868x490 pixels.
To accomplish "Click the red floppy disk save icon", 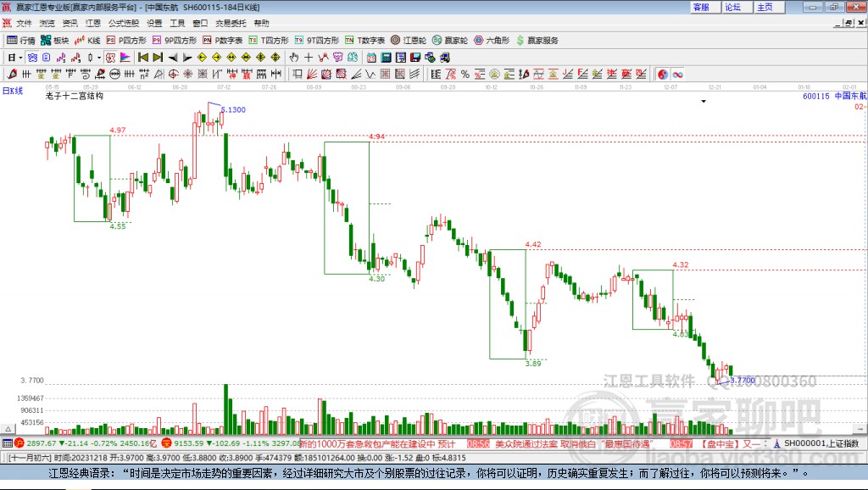I will [415, 58].
